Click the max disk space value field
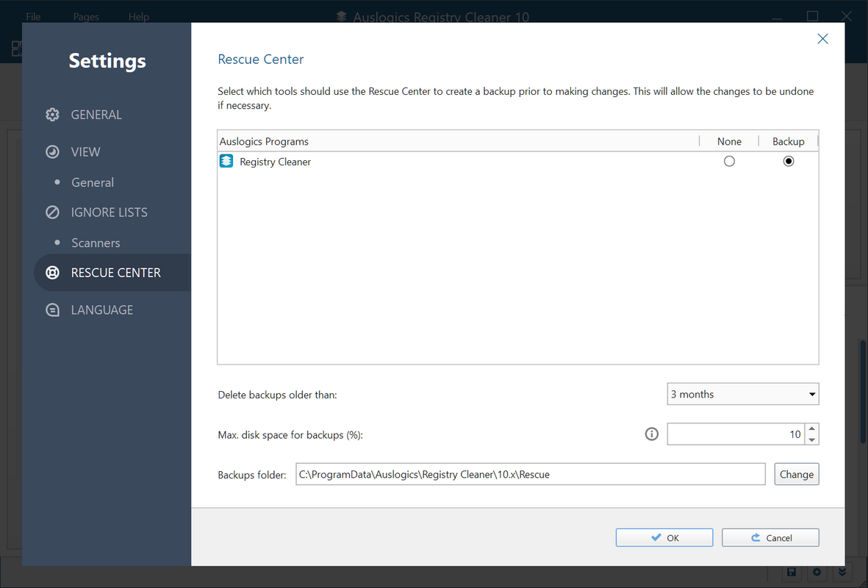Image resolution: width=868 pixels, height=588 pixels. click(736, 434)
